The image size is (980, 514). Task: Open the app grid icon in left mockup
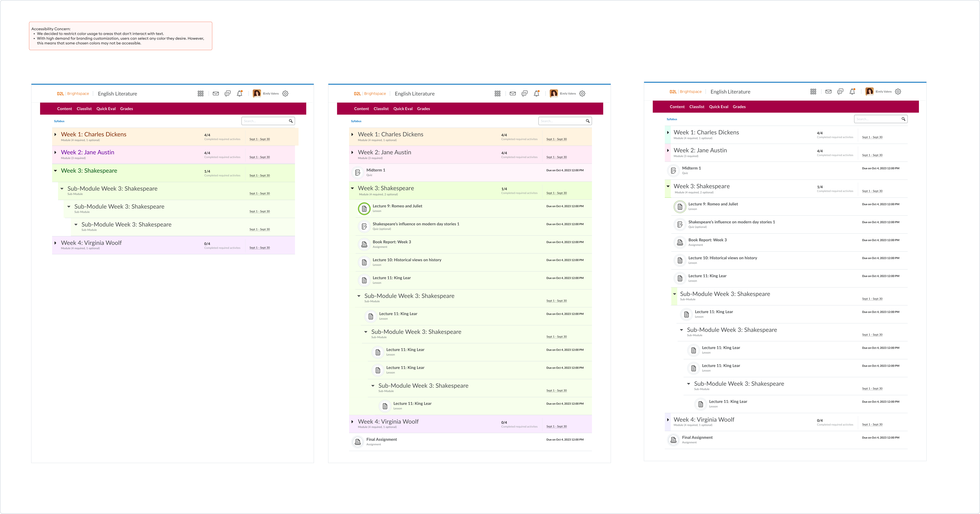(200, 94)
